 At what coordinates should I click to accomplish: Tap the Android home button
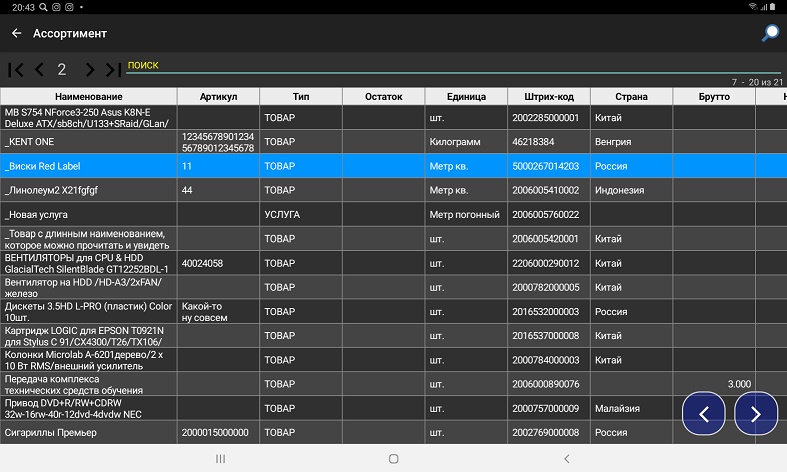(x=393, y=458)
